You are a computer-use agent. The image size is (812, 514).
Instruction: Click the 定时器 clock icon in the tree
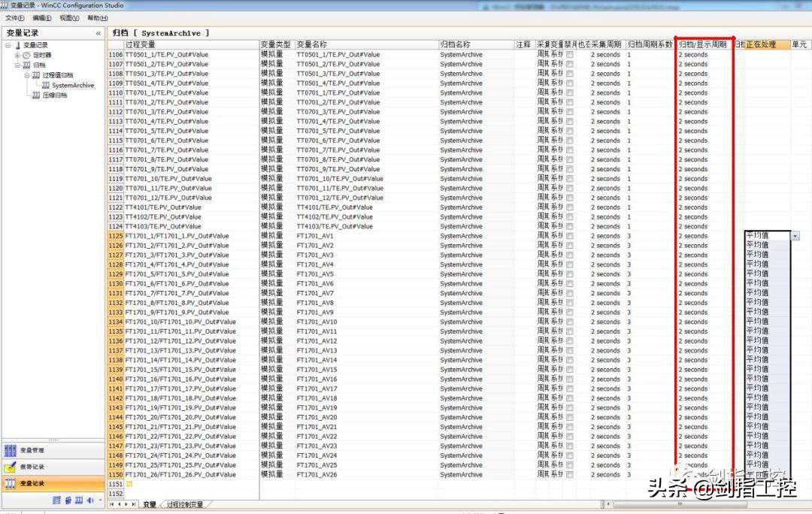click(27, 55)
